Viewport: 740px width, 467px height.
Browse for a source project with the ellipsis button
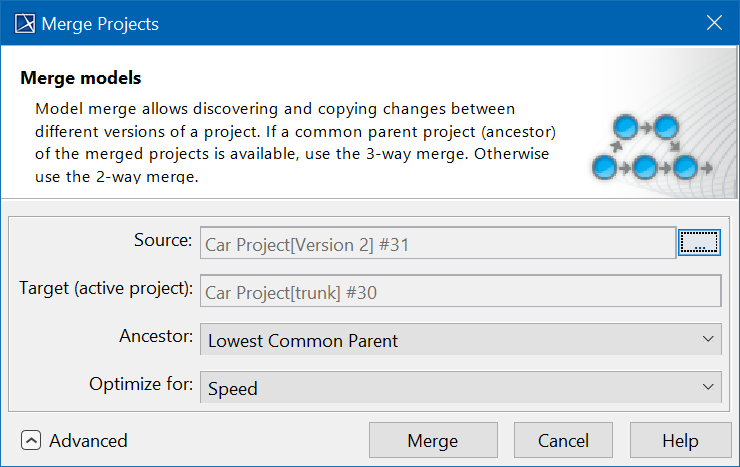[699, 242]
